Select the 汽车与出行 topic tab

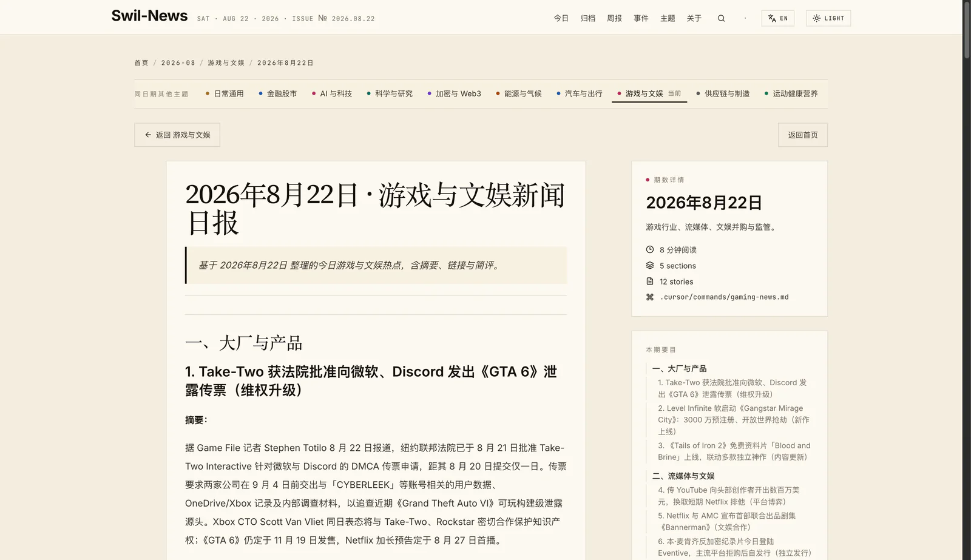pyautogui.click(x=580, y=93)
